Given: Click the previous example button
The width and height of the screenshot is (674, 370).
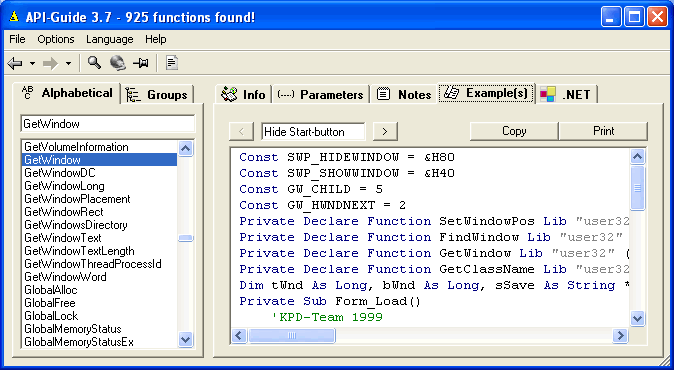Looking at the screenshot, I should pyautogui.click(x=241, y=131).
